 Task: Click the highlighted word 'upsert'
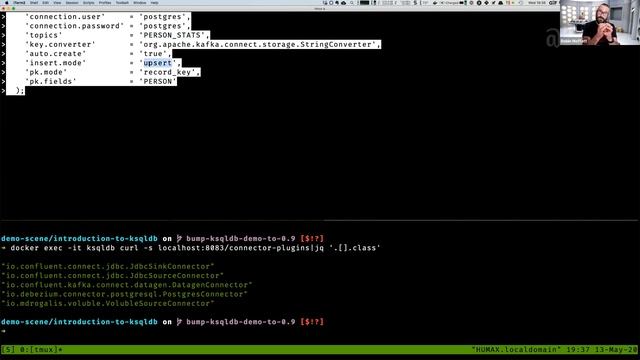click(158, 63)
